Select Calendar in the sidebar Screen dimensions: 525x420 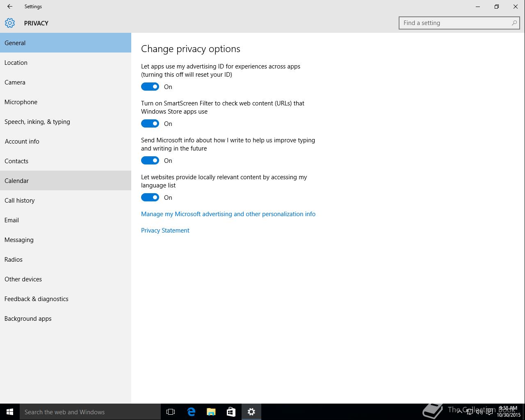click(66, 180)
